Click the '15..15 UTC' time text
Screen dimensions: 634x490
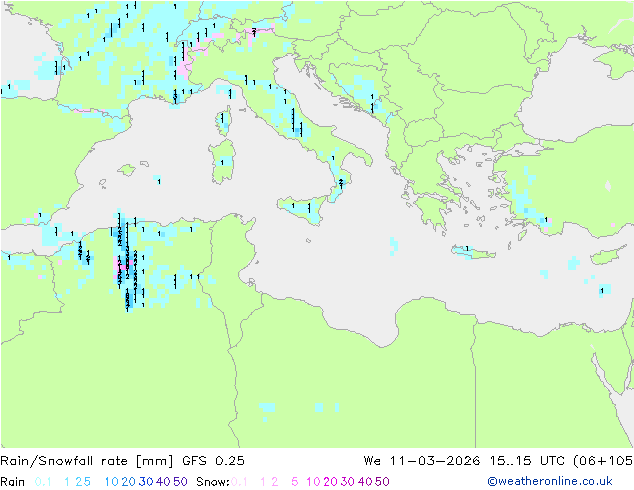[x=528, y=461]
